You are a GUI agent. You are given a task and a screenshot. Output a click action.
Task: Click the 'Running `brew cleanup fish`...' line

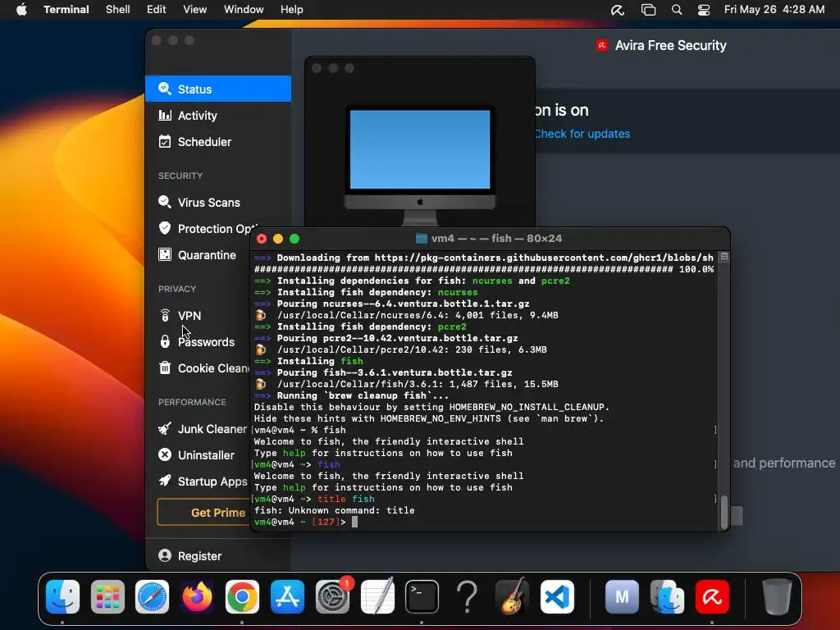click(351, 395)
